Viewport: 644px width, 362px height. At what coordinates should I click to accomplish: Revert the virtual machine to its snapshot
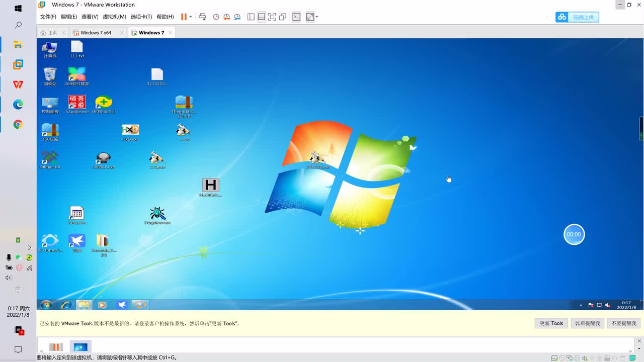(x=226, y=17)
